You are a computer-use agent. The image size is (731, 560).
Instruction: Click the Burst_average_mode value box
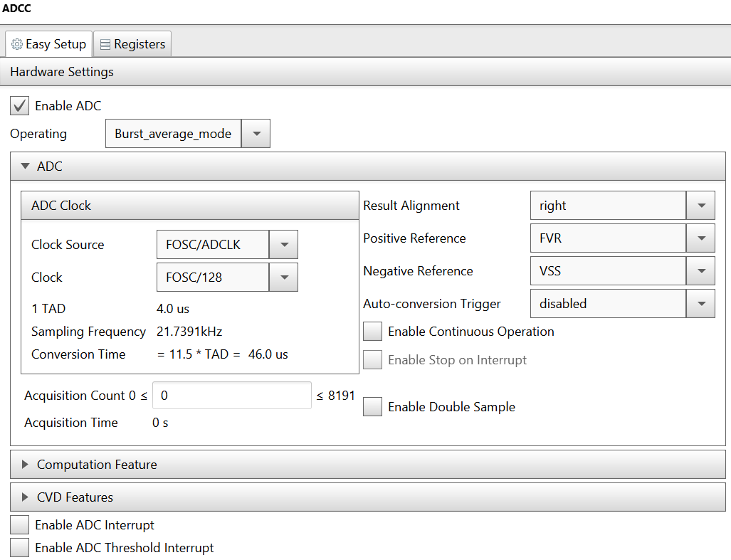[174, 134]
